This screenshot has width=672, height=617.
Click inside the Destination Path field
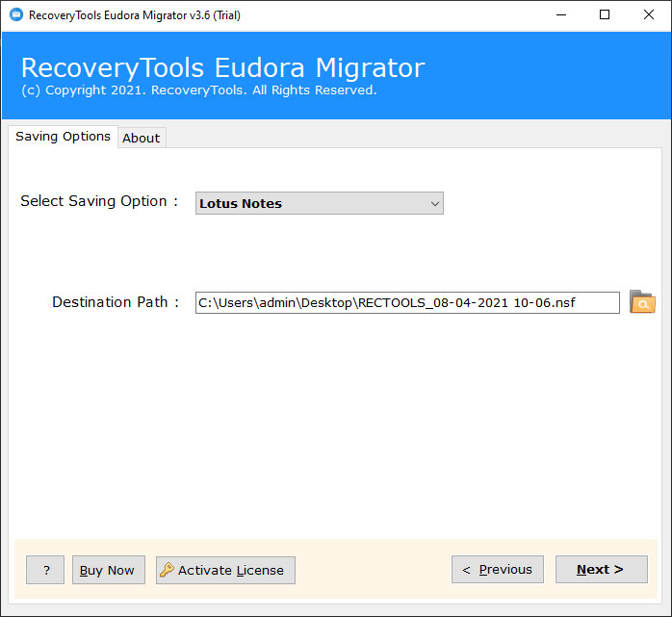point(407,302)
